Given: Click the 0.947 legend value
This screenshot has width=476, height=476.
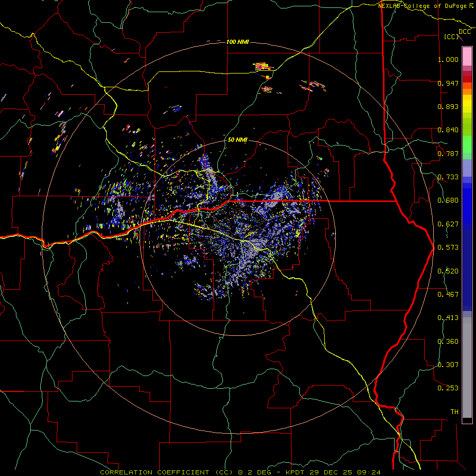Looking at the screenshot, I should coord(448,83).
